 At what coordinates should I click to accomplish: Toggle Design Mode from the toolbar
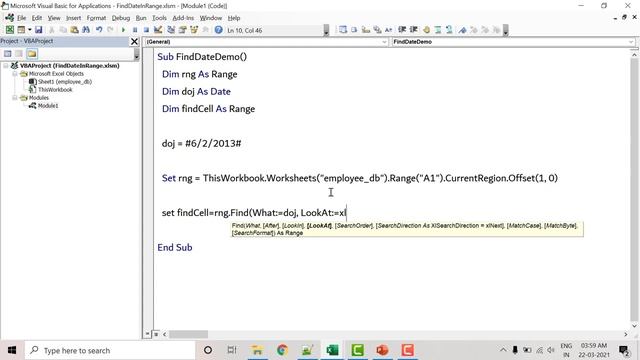coord(158,30)
